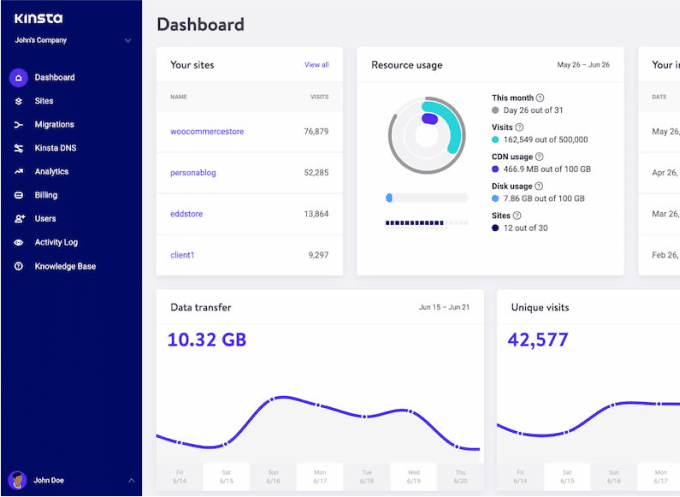Open the personablog site link
This screenshot has width=680, height=497.
(x=193, y=173)
